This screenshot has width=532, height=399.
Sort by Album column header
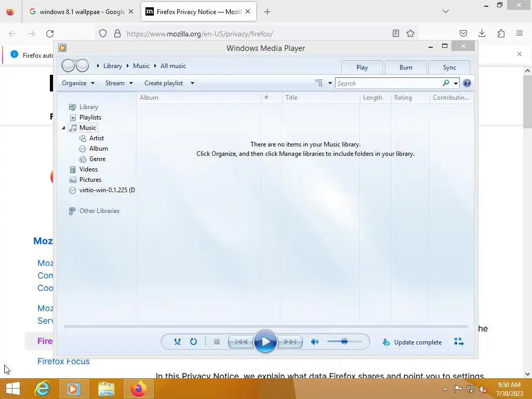click(199, 98)
